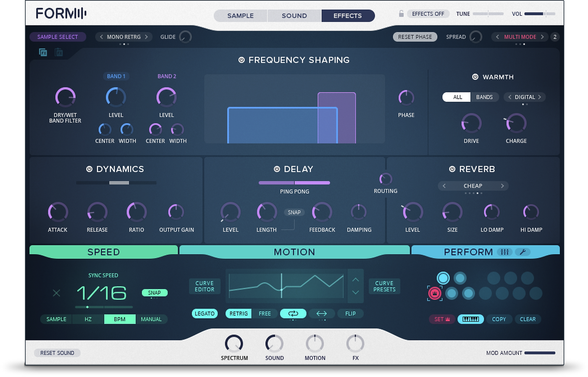Adjust the Spread knob
588x377 pixels.
tap(475, 37)
